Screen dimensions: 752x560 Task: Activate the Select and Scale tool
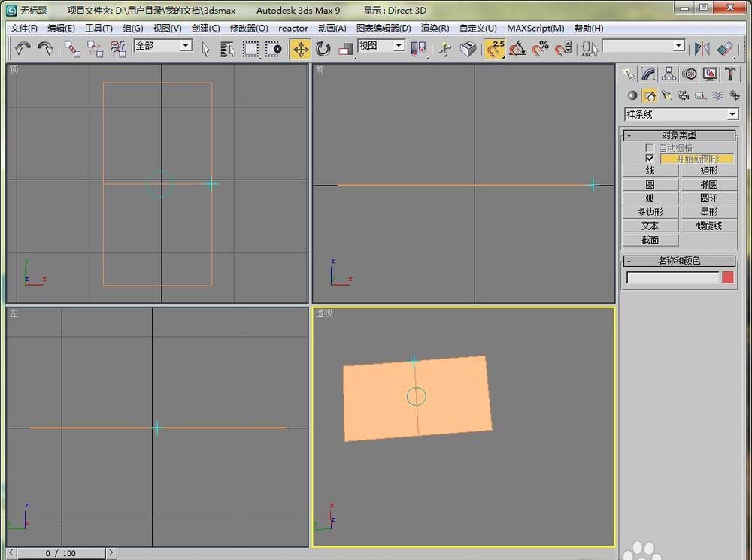tap(346, 49)
